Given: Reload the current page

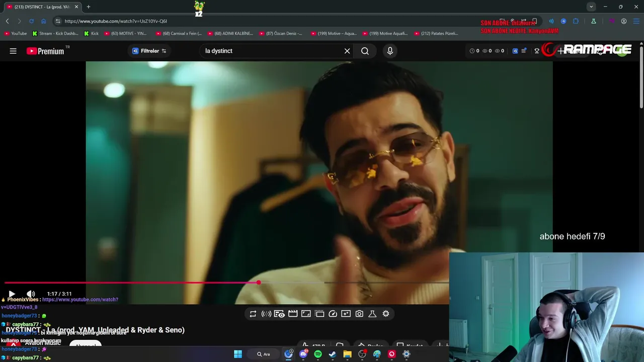Looking at the screenshot, I should 31,21.
